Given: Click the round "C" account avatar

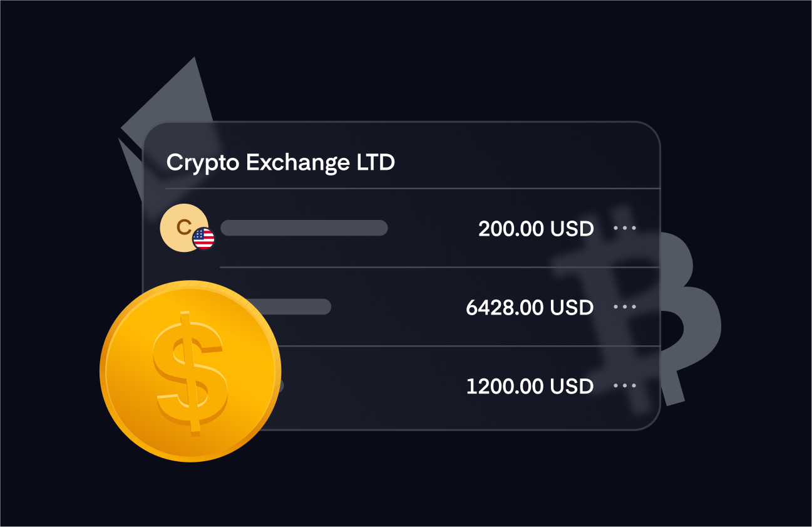Looking at the screenshot, I should pos(183,227).
